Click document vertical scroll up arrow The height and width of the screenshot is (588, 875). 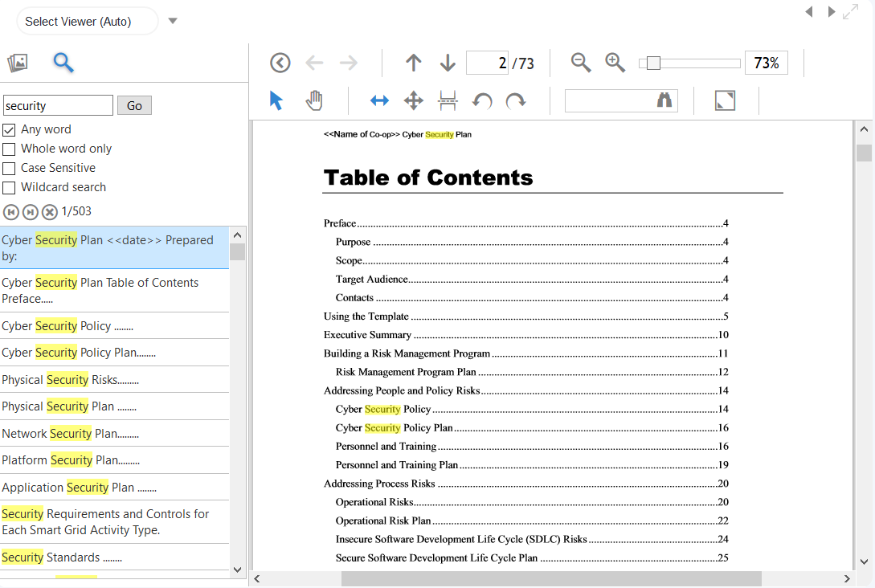point(864,129)
